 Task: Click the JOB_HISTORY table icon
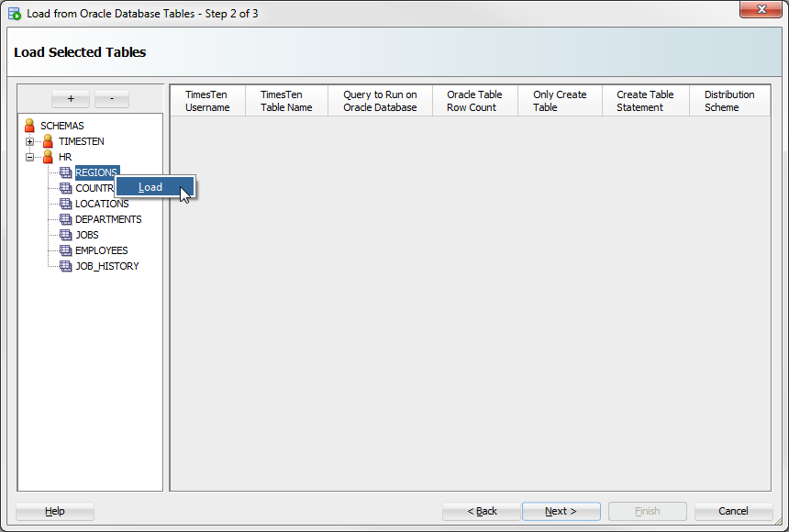pyautogui.click(x=66, y=266)
